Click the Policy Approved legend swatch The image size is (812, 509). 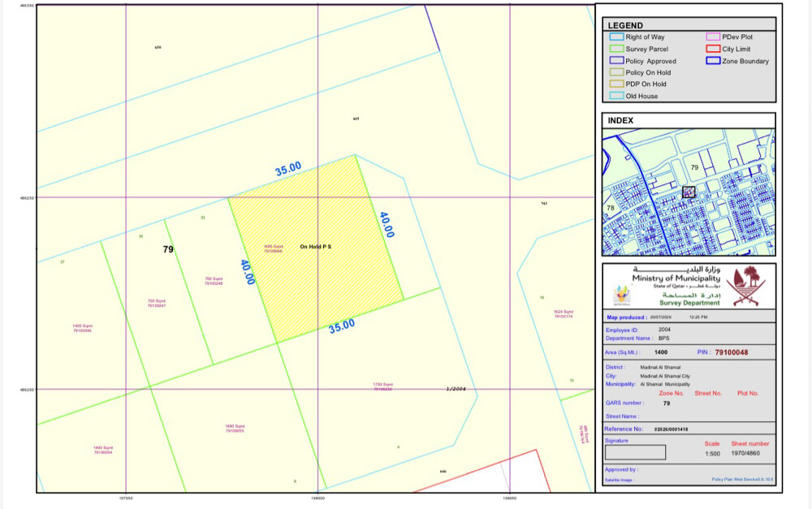[616, 61]
